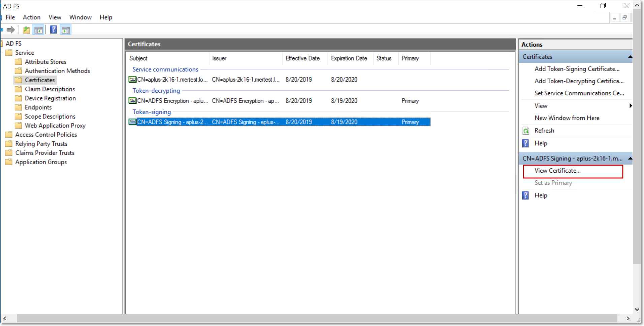644x326 pixels.
Task: Click the Refresh icon in Actions pane
Action: 526,131
